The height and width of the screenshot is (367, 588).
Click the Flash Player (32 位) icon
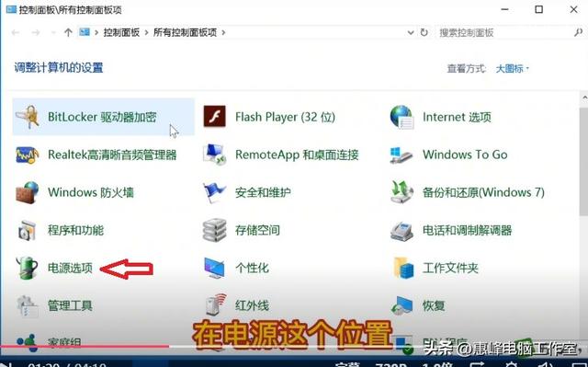(214, 116)
